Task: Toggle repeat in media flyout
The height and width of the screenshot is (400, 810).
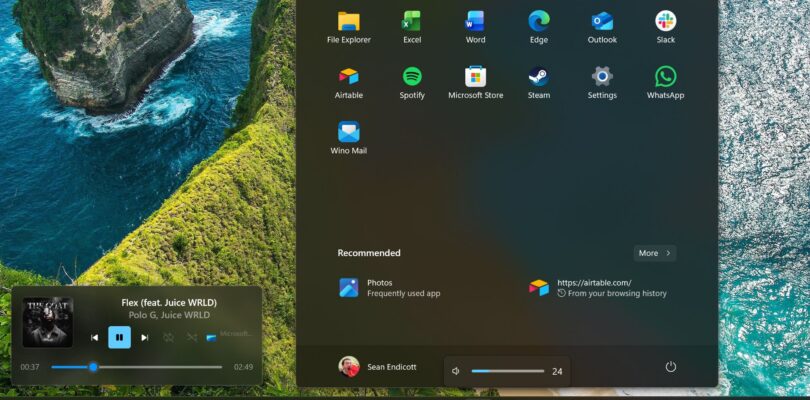Action: (x=168, y=337)
